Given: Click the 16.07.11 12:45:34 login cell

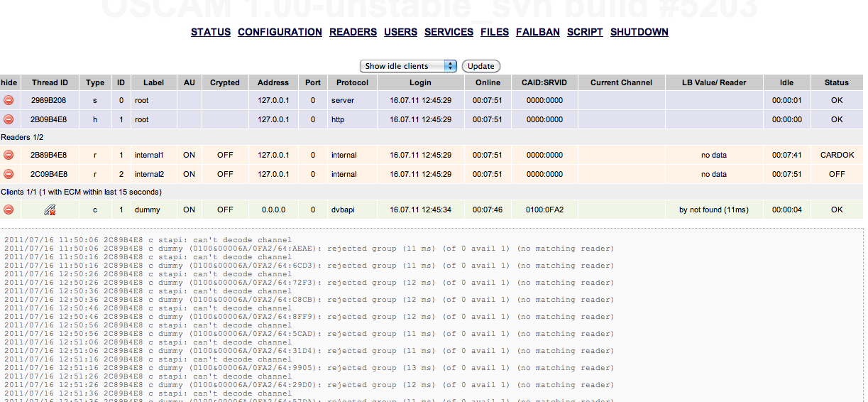Looking at the screenshot, I should pyautogui.click(x=420, y=210).
